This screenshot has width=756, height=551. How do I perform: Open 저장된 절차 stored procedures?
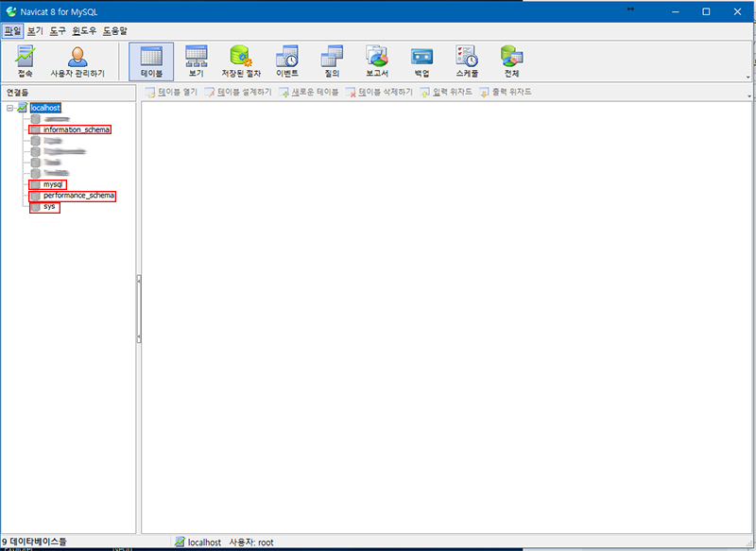241,60
